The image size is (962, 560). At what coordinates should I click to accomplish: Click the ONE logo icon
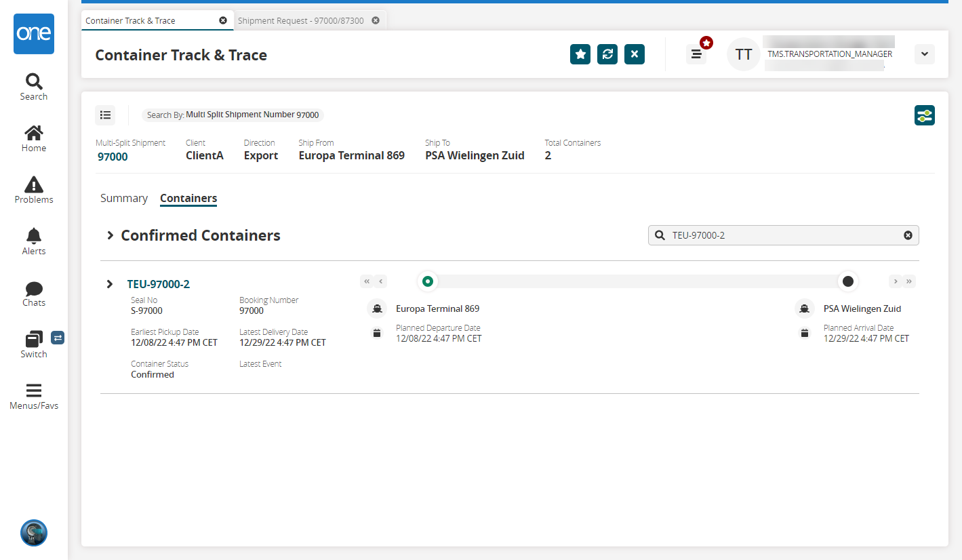tap(34, 34)
